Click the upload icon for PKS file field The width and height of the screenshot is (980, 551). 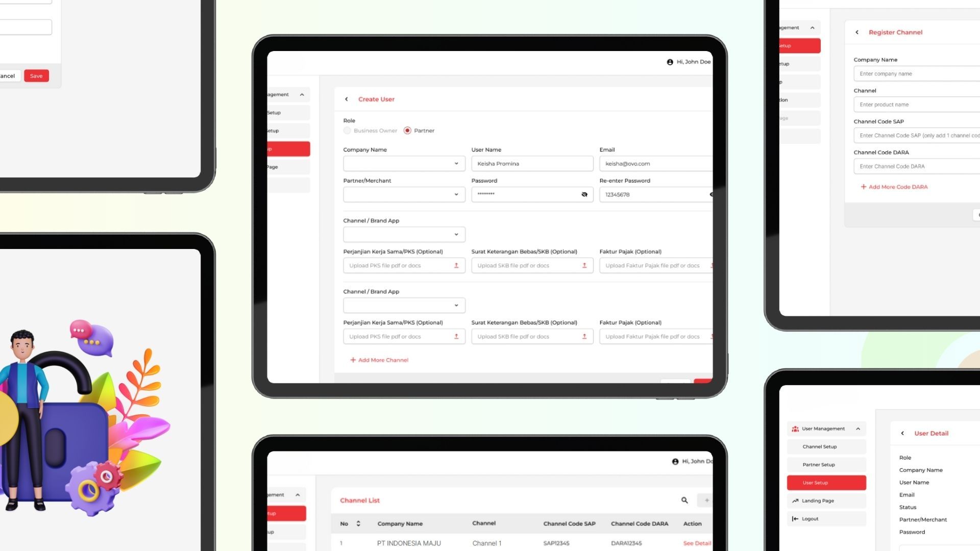click(456, 265)
